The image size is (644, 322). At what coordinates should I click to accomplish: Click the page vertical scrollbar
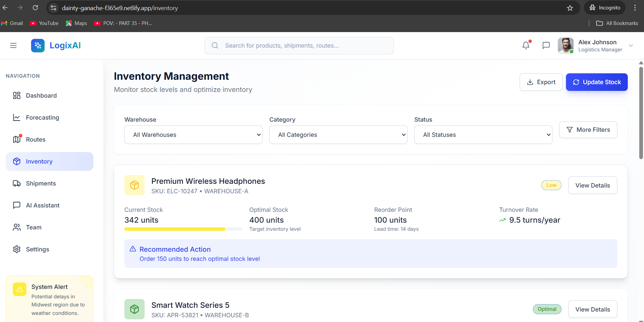pos(641,113)
